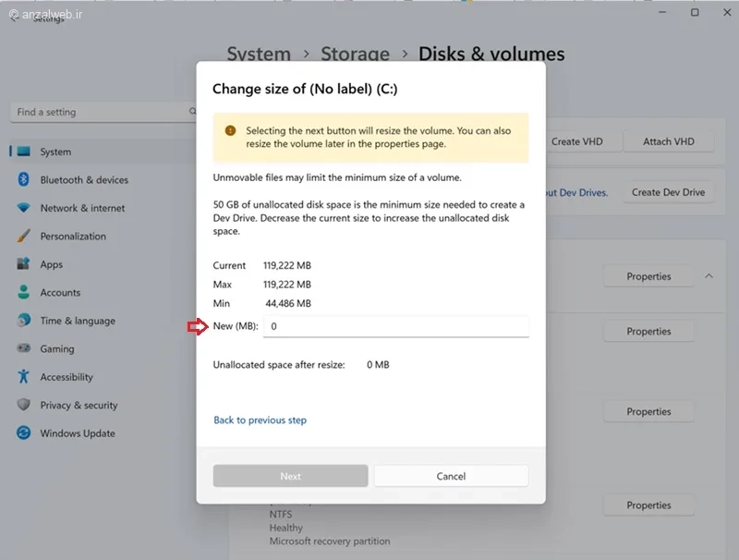739x560 pixels.
Task: Click the Microsoft recovery partition text
Action: pyautogui.click(x=330, y=542)
